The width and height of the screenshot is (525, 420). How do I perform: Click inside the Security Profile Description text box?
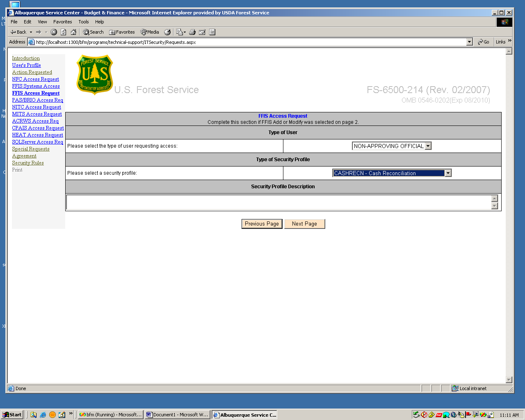pos(279,202)
